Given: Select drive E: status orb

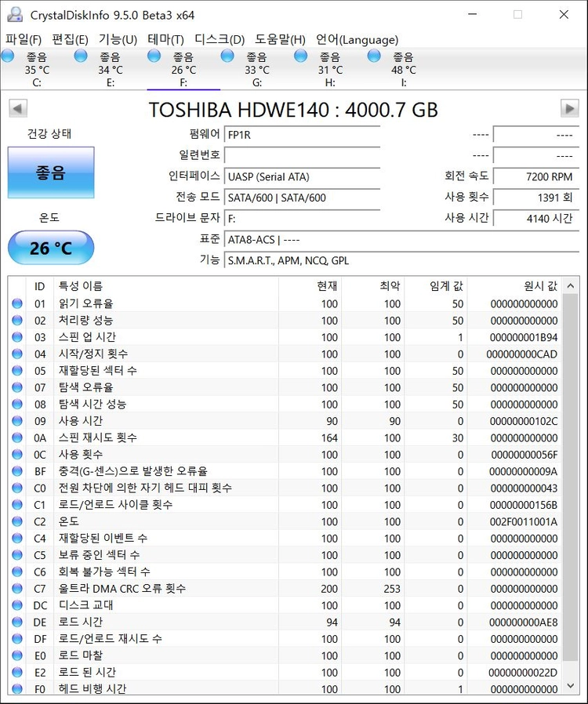Looking at the screenshot, I should [81, 56].
